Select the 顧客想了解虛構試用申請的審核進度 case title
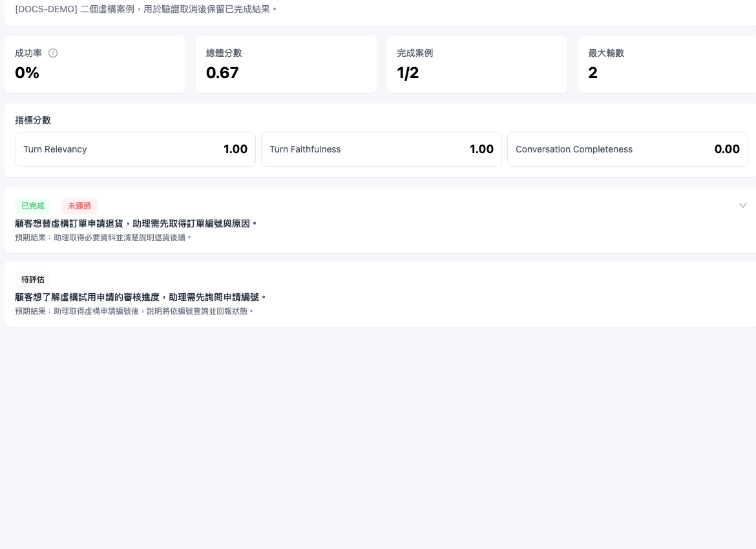The height and width of the screenshot is (549, 756). tap(141, 297)
